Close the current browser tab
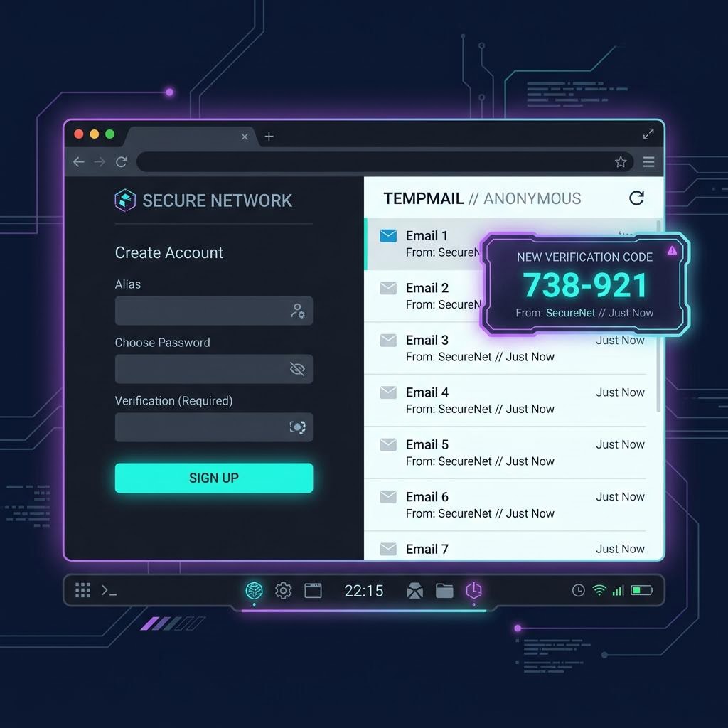 (x=245, y=136)
